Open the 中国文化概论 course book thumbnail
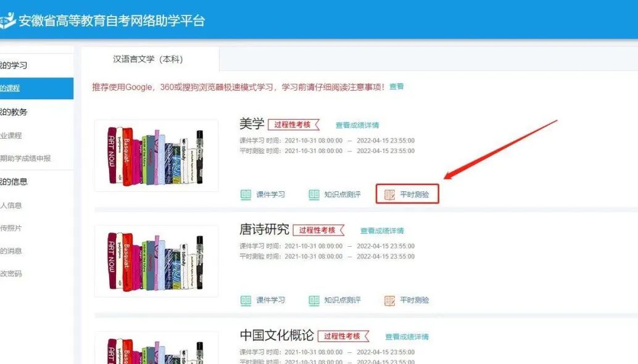 pyautogui.click(x=156, y=348)
